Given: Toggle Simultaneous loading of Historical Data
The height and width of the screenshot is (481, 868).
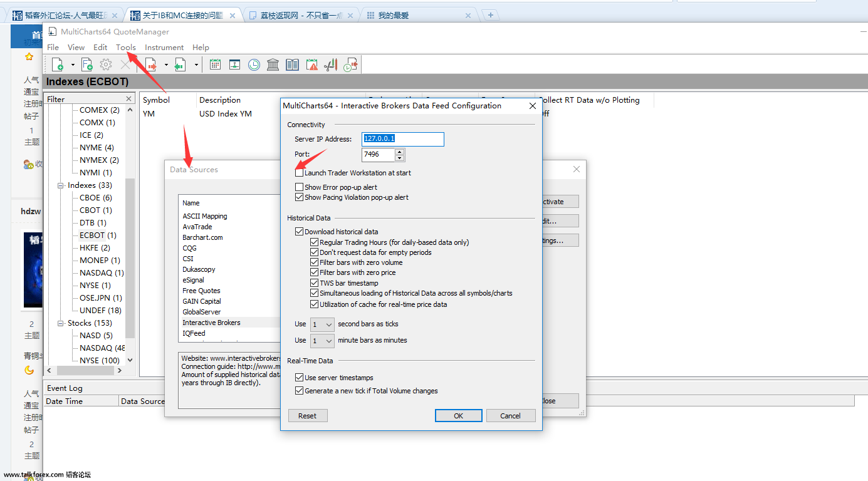Looking at the screenshot, I should click(315, 293).
